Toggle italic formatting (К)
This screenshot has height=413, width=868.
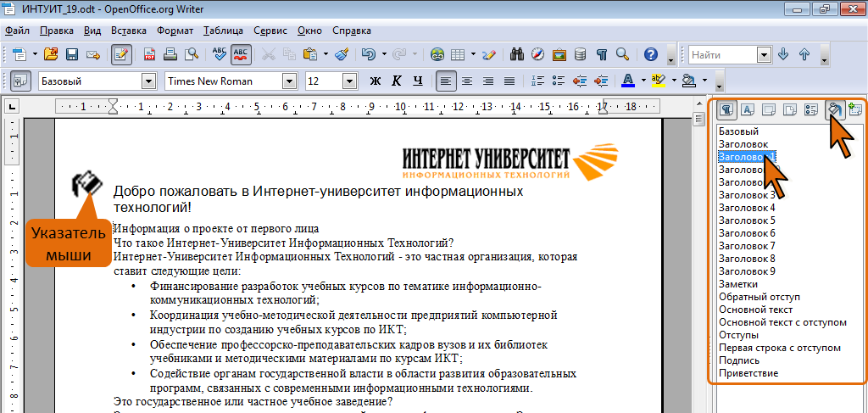(397, 81)
